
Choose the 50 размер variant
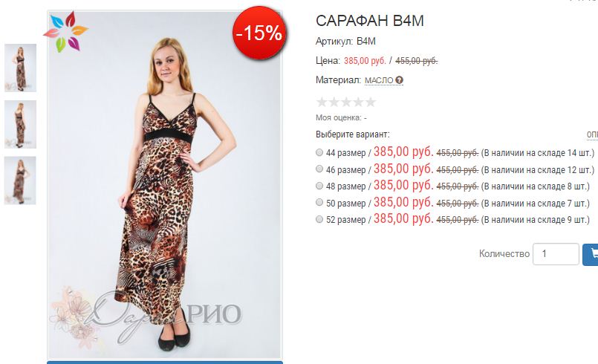319,202
